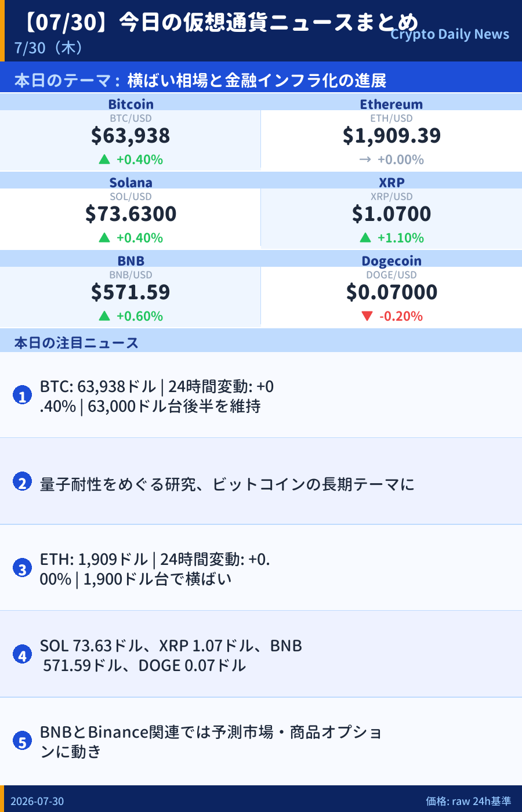Click the red down triangle under Dogecoin
The height and width of the screenshot is (812, 522).
click(x=367, y=316)
